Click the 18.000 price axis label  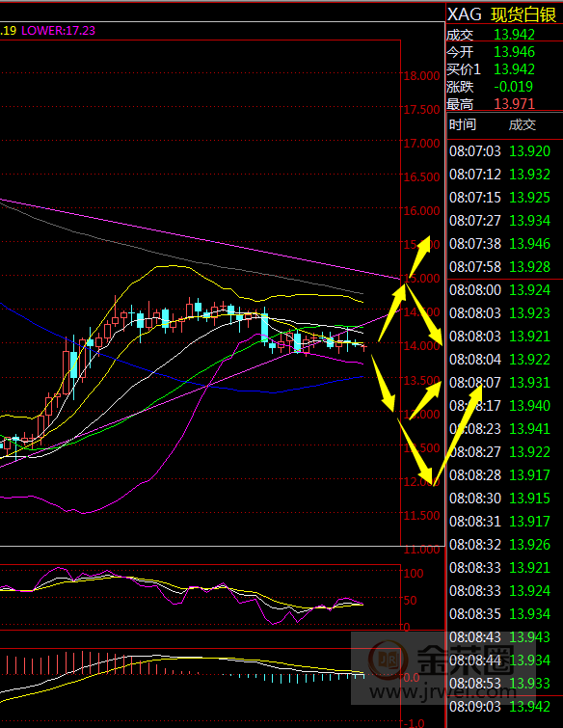(421, 76)
